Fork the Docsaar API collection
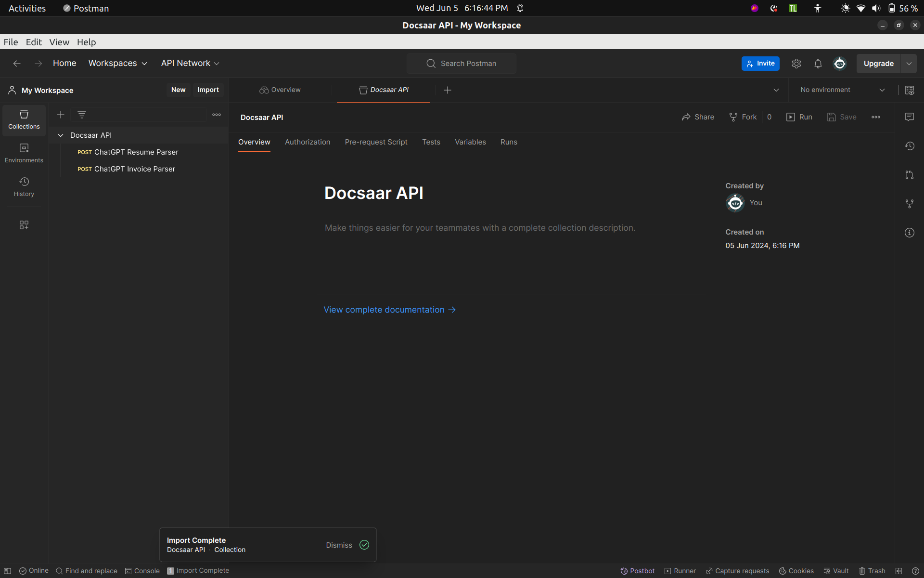924x578 pixels. (743, 117)
